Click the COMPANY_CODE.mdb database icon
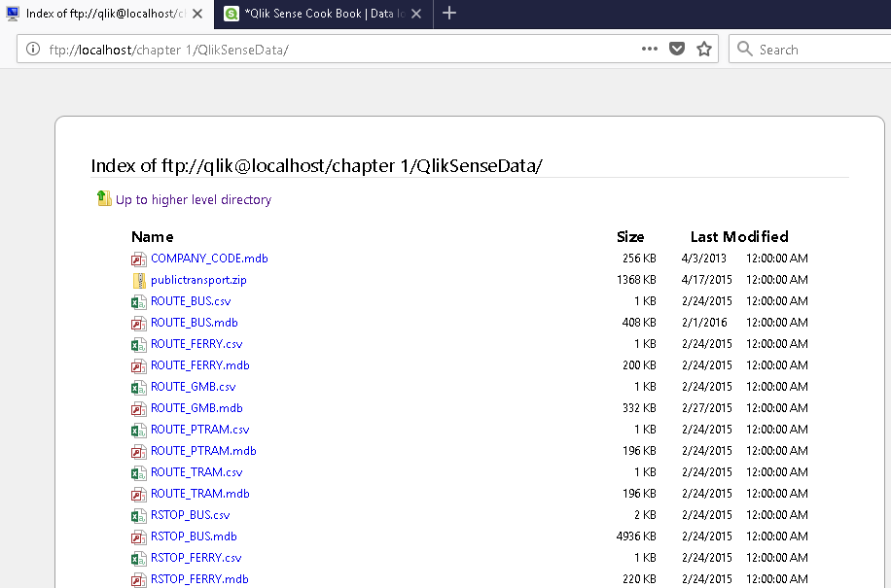The image size is (891, 588). tap(139, 259)
